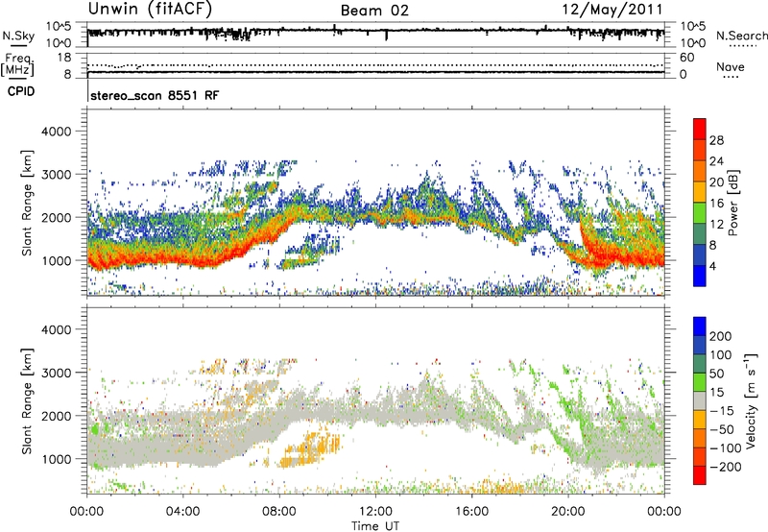Click the "1000" range tick on the power panel
Viewport: 768px width, 532px height.
[x=56, y=261]
